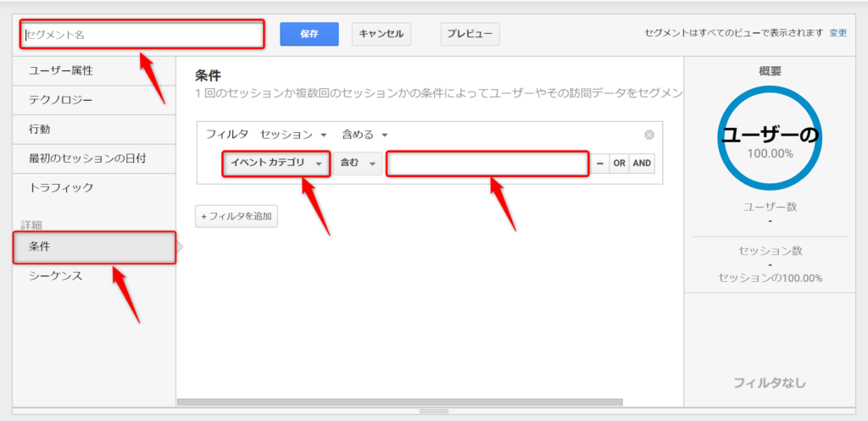Click the ユーザー数 label

[x=770, y=207]
